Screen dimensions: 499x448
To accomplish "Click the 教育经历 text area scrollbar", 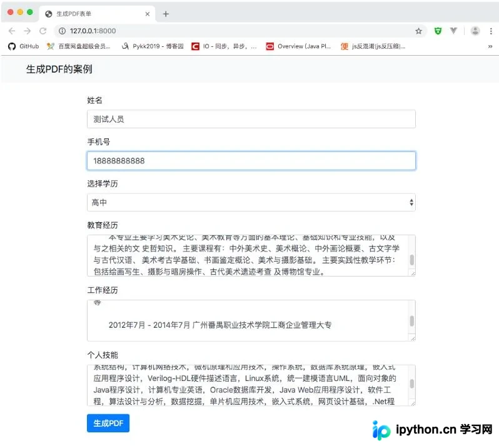I will [412, 260].
